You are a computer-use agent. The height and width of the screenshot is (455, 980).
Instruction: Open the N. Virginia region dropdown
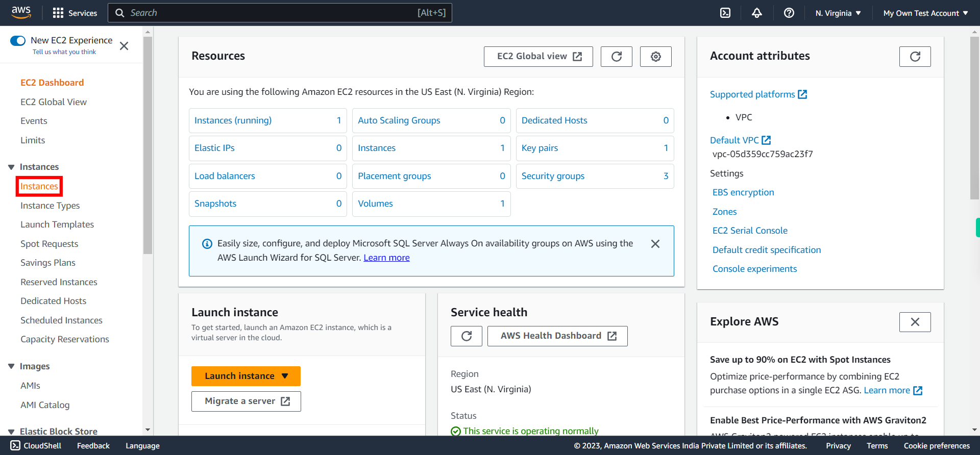[x=838, y=13]
